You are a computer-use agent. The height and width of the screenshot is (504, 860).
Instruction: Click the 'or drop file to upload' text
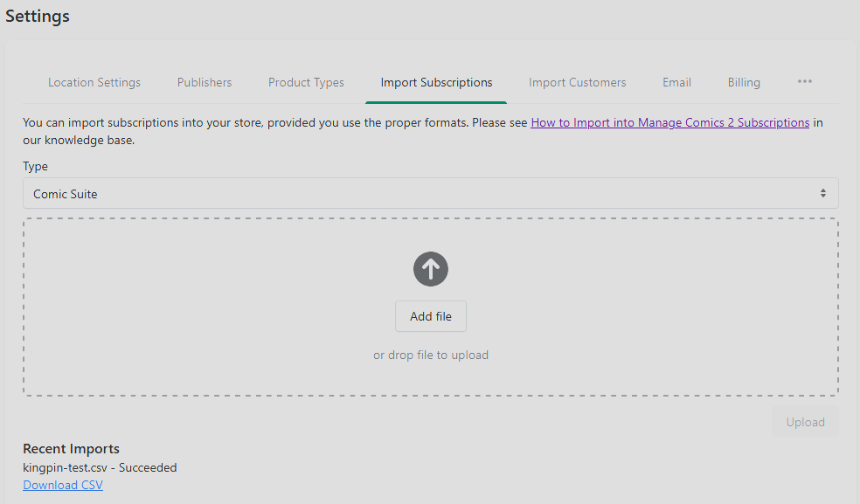[431, 355]
